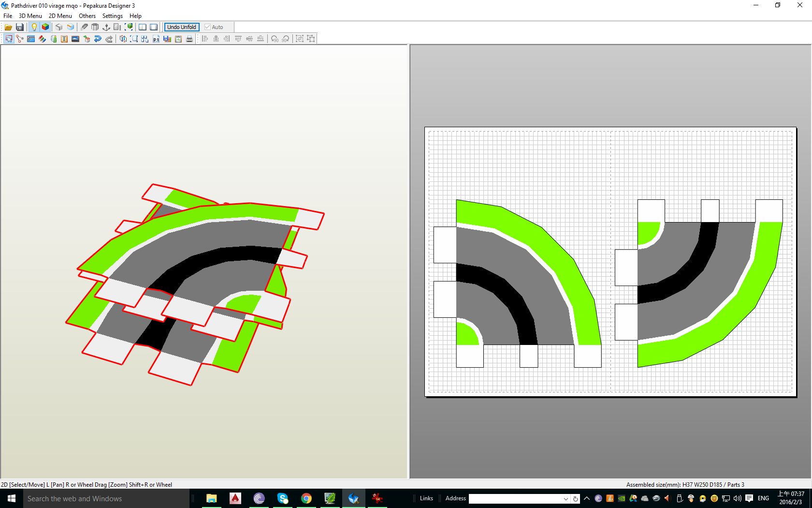The width and height of the screenshot is (812, 508).
Task: Click the Windows Start button
Action: click(x=12, y=498)
